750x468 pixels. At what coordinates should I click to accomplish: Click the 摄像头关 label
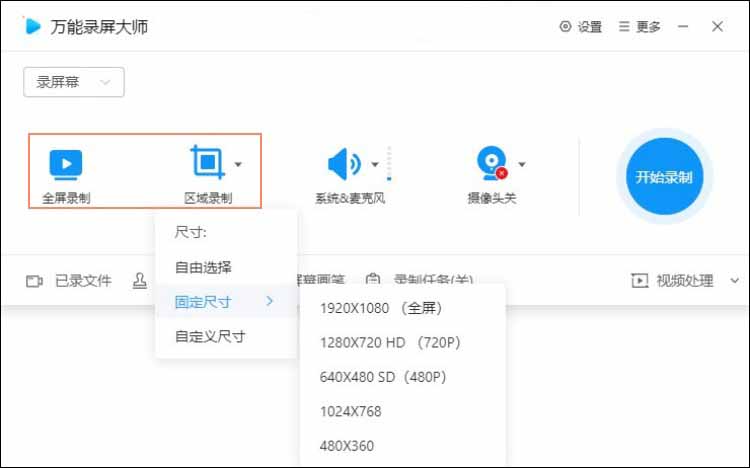coord(492,198)
